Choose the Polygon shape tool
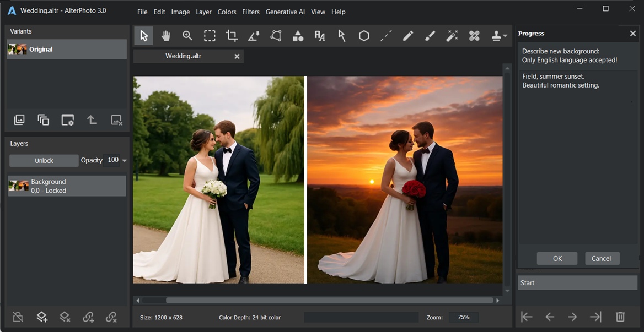This screenshot has height=332, width=644. pos(364,35)
